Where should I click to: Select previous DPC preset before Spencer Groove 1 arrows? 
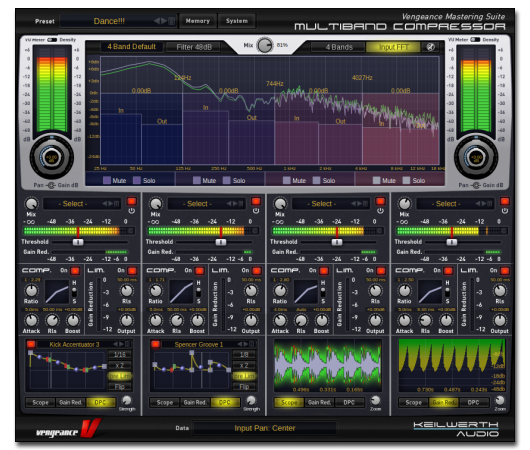coord(240,344)
